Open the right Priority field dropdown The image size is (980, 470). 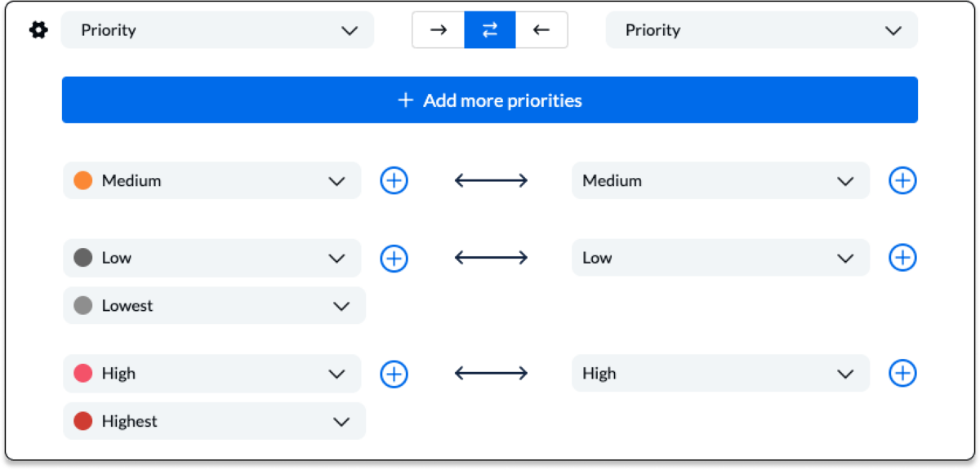tap(759, 29)
